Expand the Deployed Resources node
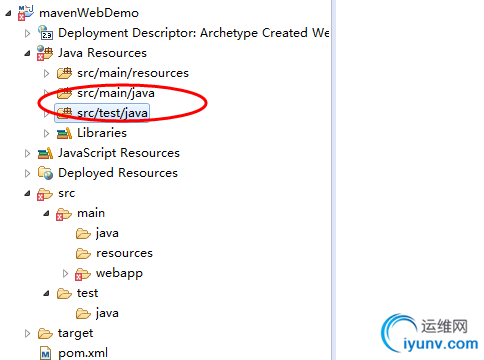Screen dimensions: 484x360 (27, 173)
